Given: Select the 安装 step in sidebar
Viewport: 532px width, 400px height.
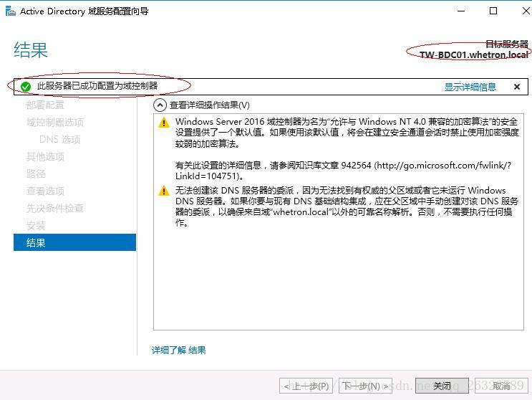Looking at the screenshot, I should (x=36, y=226).
